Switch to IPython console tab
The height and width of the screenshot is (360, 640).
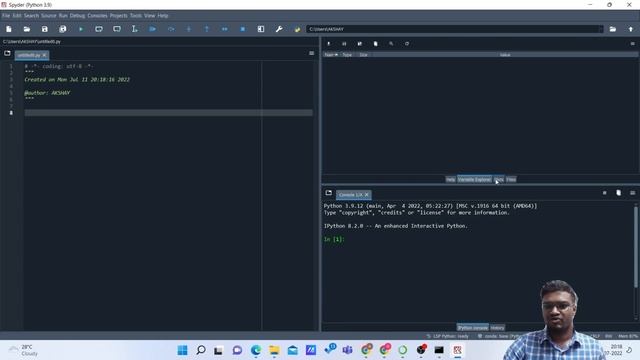coord(472,327)
